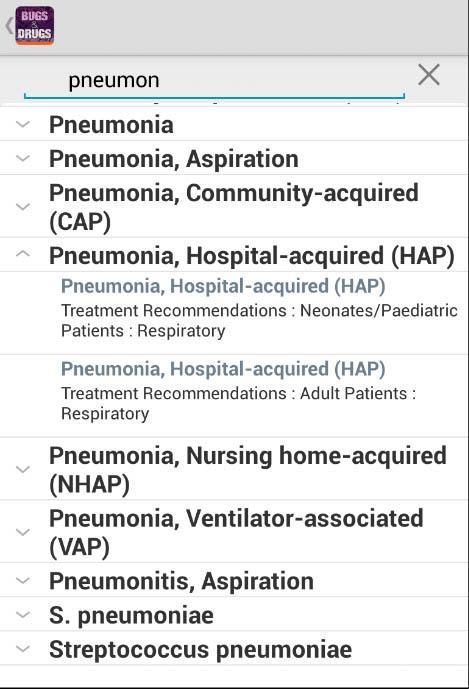
Task: Expand the Pneumonitis, Aspiration chevron
Action: point(23,580)
